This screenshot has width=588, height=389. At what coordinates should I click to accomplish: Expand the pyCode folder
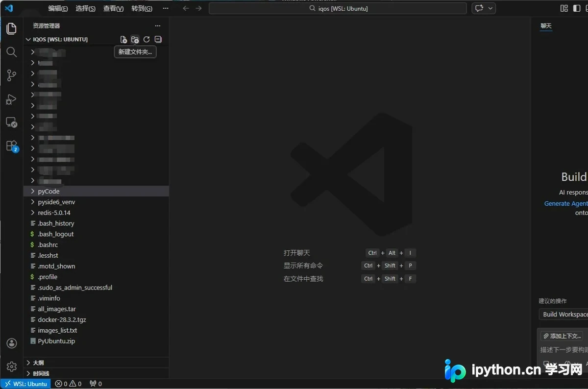click(96, 191)
